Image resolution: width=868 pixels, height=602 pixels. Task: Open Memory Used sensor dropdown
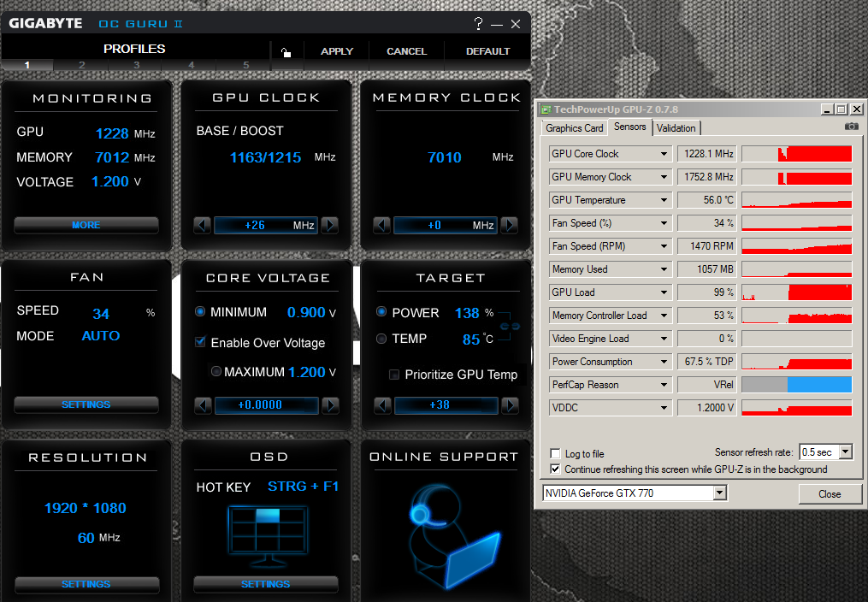point(664,269)
